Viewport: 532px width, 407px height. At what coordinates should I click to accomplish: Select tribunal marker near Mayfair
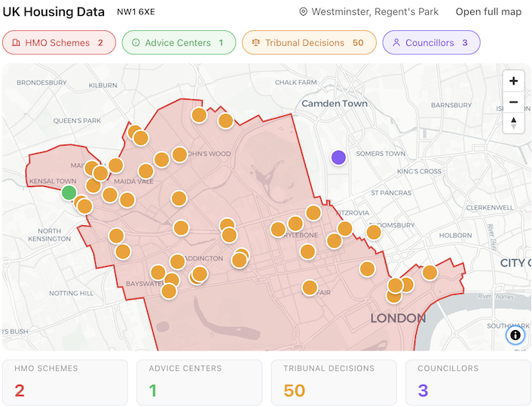tap(310, 287)
